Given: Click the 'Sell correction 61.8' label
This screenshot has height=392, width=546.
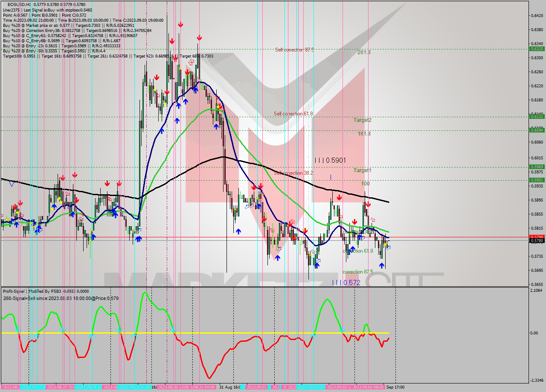Looking at the screenshot, I should click(x=293, y=114).
